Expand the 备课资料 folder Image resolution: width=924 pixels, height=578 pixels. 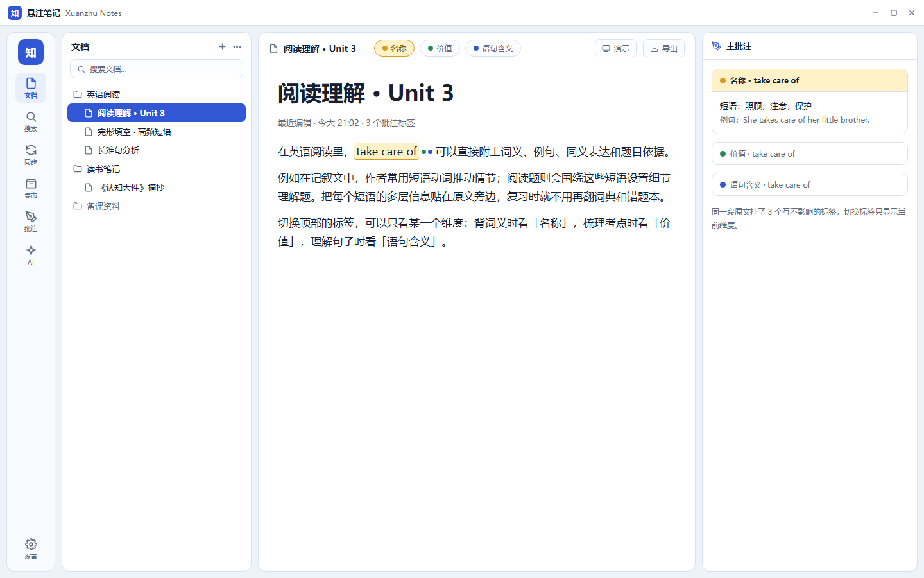tap(157, 206)
